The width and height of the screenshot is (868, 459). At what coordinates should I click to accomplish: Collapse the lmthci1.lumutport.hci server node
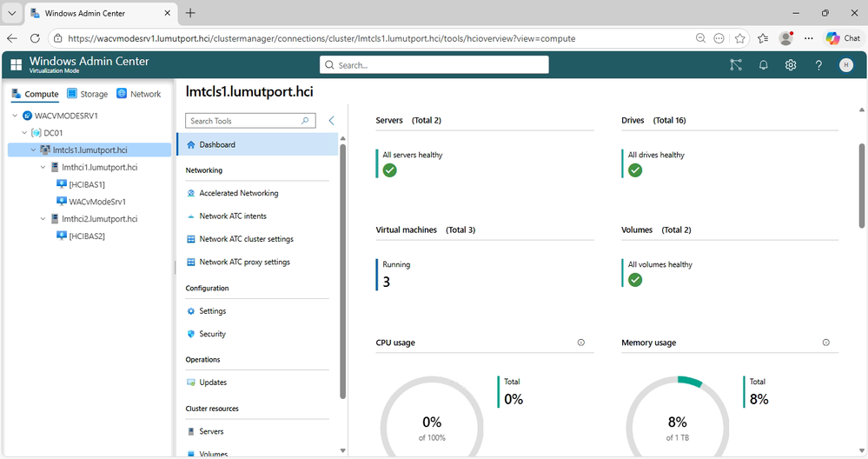(43, 167)
